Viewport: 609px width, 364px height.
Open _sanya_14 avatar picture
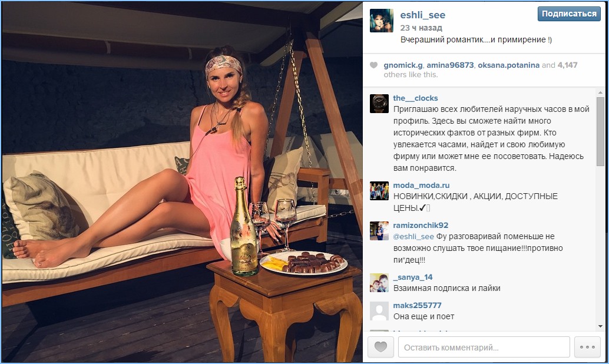(x=379, y=283)
